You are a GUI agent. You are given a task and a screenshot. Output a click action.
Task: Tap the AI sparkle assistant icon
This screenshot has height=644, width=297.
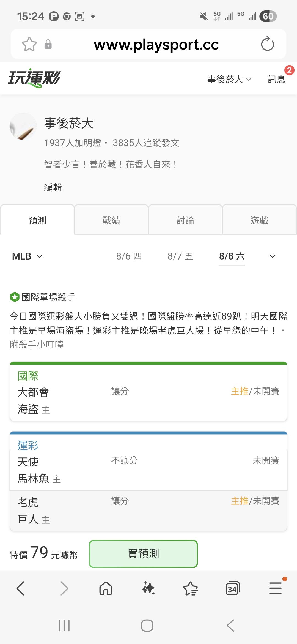[148, 588]
